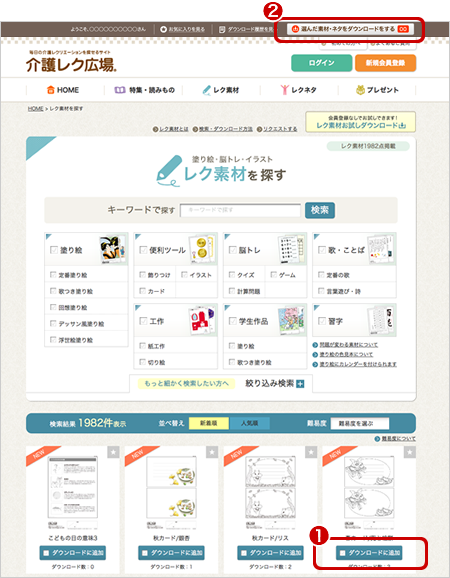Sort results by 人気順

tap(250, 423)
